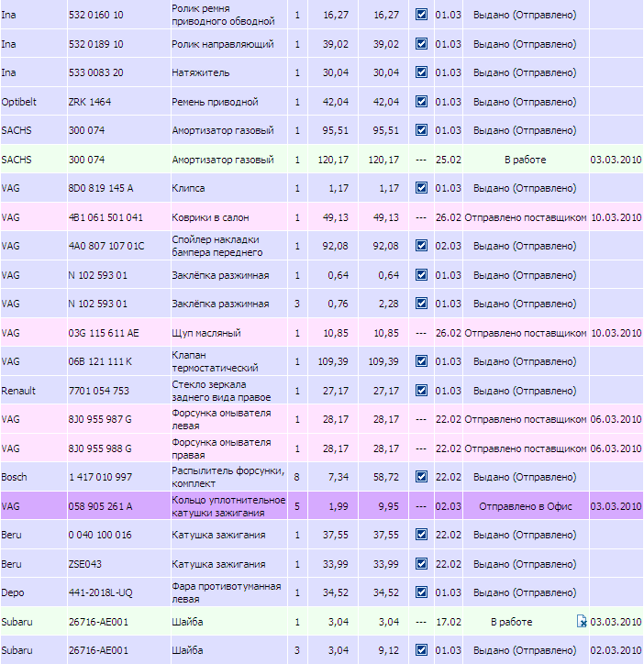Click the "Отправлено в Офис" status
Viewport: 644px width, 664px height.
526,506
